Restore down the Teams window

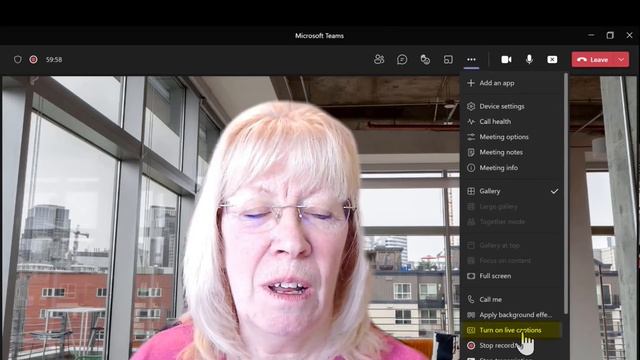pyautogui.click(x=610, y=36)
